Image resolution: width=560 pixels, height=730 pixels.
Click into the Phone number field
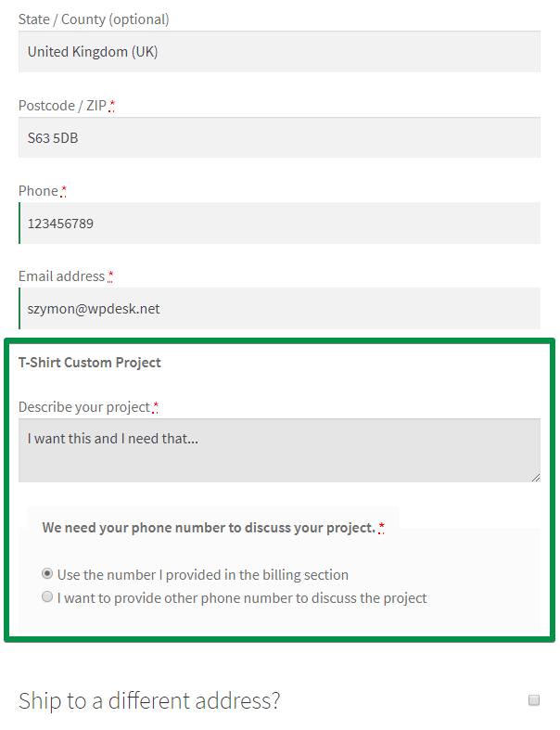278,224
